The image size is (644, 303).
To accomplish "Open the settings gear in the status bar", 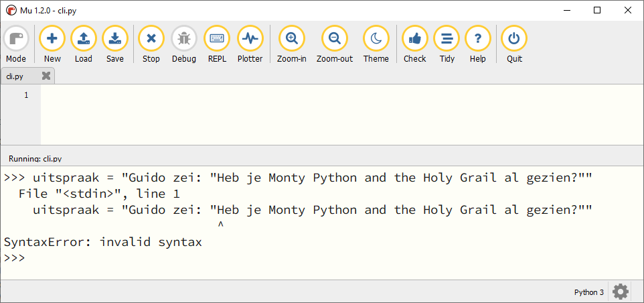I will tap(620, 292).
